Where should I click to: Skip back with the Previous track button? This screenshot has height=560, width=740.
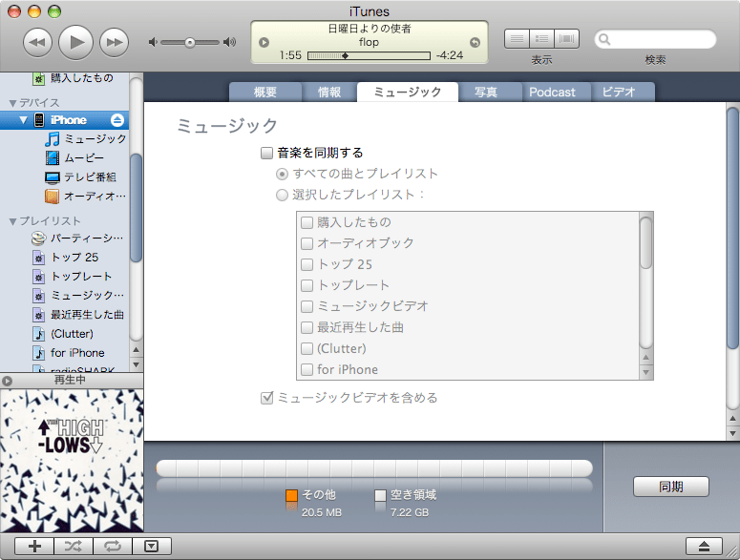tap(37, 42)
